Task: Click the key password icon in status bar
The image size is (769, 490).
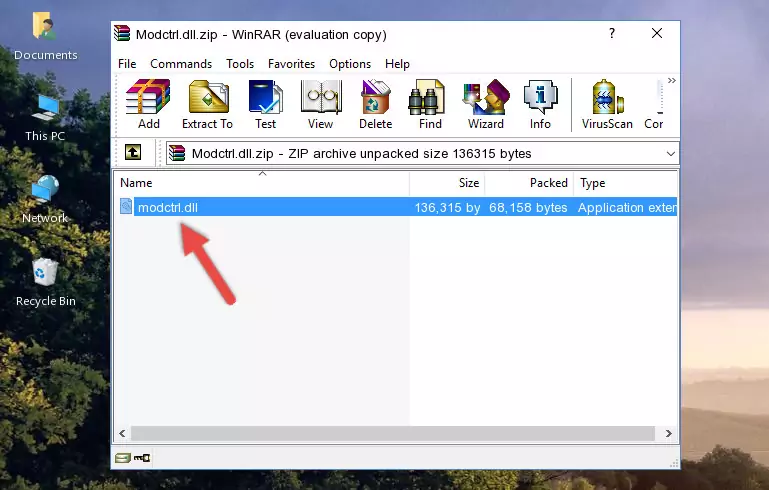Action: (x=142, y=458)
